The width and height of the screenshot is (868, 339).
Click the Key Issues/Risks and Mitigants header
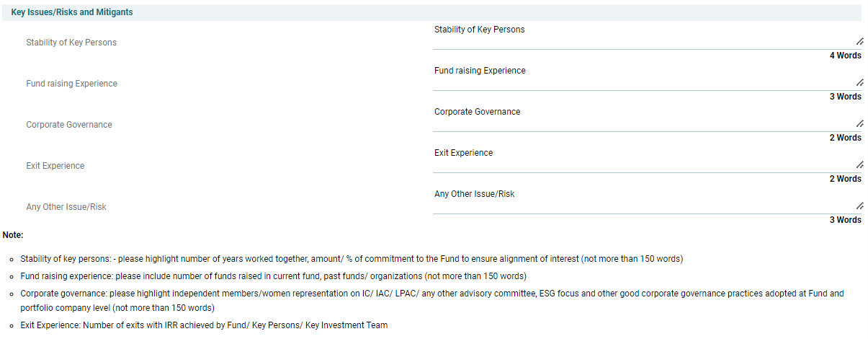[72, 12]
